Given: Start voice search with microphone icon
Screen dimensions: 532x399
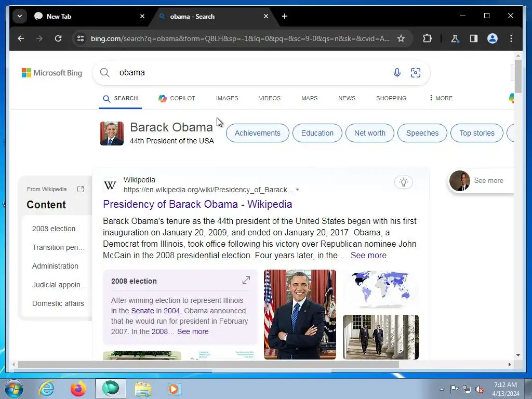Looking at the screenshot, I should (397, 73).
